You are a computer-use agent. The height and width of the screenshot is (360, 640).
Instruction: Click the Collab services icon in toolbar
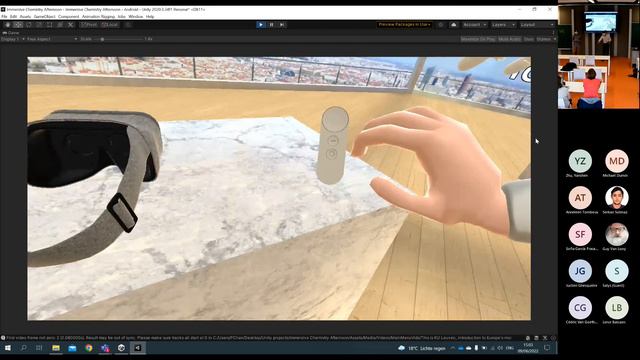(x=440, y=25)
